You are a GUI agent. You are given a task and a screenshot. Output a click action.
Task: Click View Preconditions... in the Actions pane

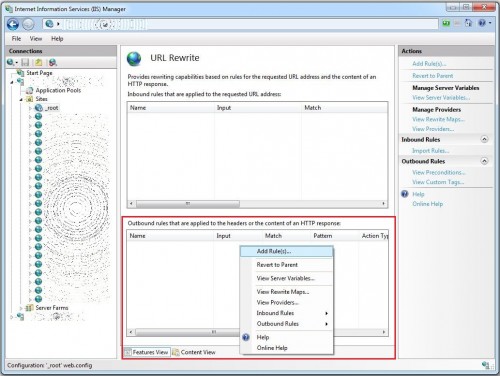[439, 172]
